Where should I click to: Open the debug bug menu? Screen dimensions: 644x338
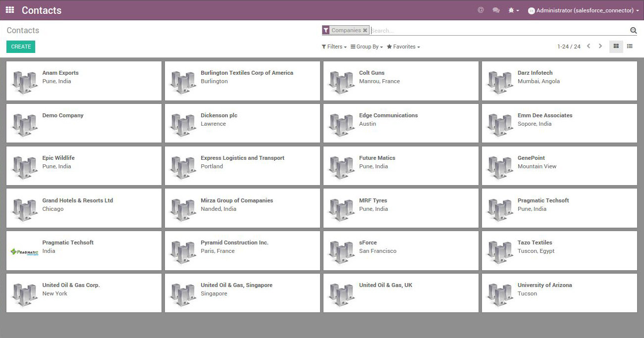pyautogui.click(x=514, y=10)
